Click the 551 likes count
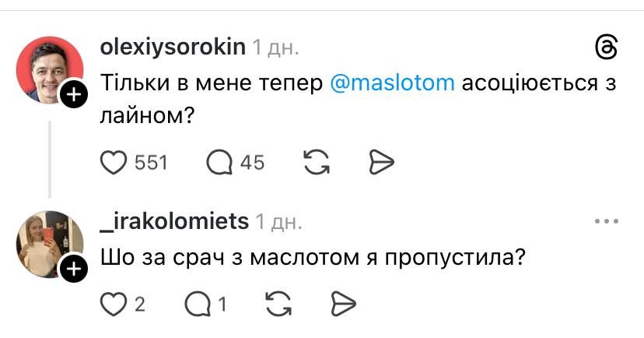 pyautogui.click(x=151, y=163)
